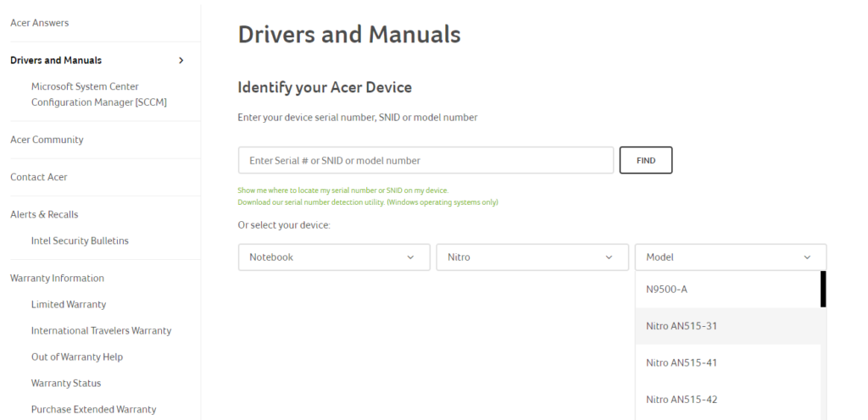Go to Acer Answers in sidebar
Image resolution: width=868 pixels, height=420 pixels.
(40, 23)
